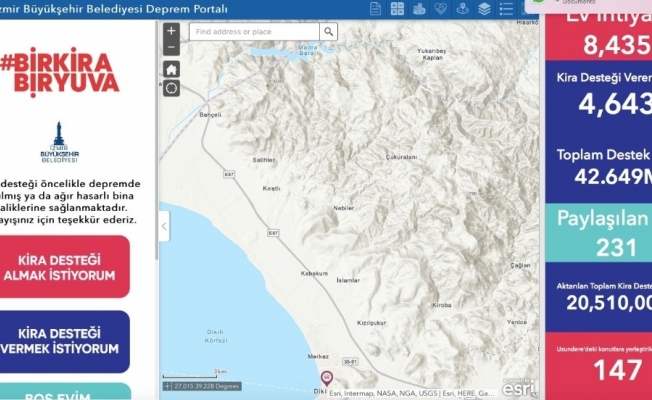Collapse the left side panel arrow

coord(164,226)
